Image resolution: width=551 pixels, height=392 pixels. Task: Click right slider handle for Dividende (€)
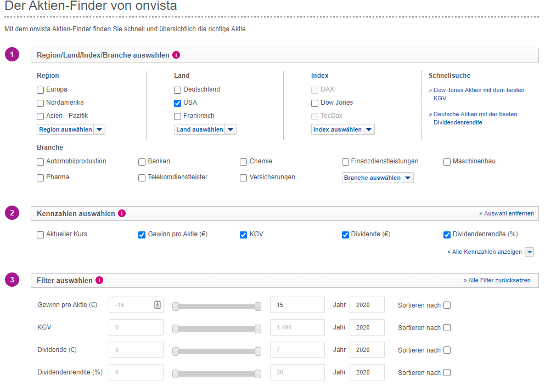(258, 351)
